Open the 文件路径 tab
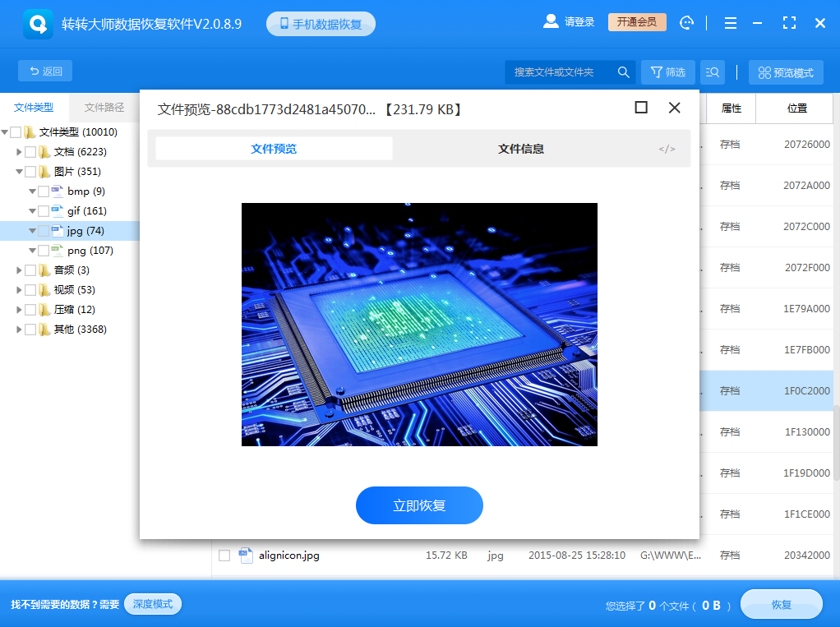Screen dimensions: 840x627 [102, 107]
